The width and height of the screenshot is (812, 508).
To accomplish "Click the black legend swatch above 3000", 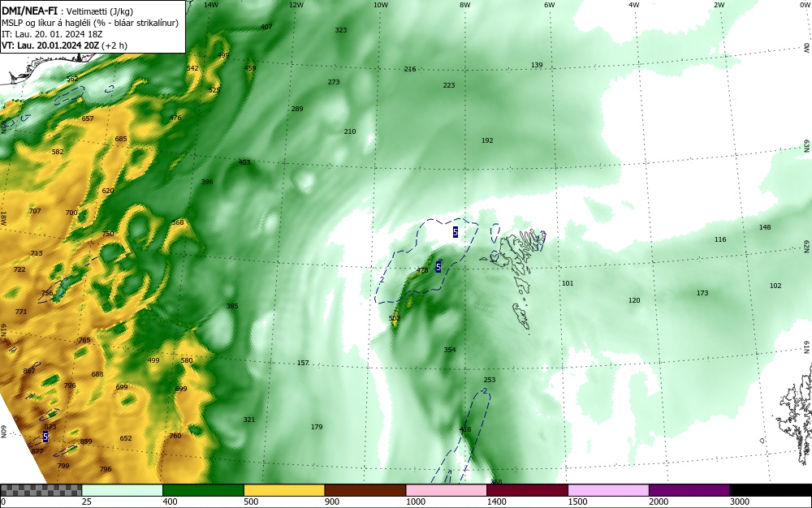I will click(x=771, y=490).
